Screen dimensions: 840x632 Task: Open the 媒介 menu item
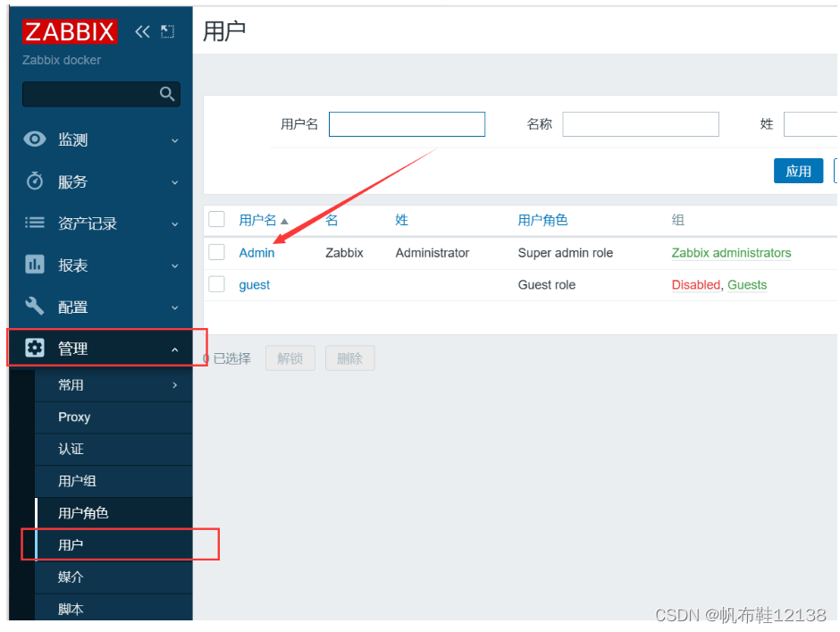click(113, 577)
